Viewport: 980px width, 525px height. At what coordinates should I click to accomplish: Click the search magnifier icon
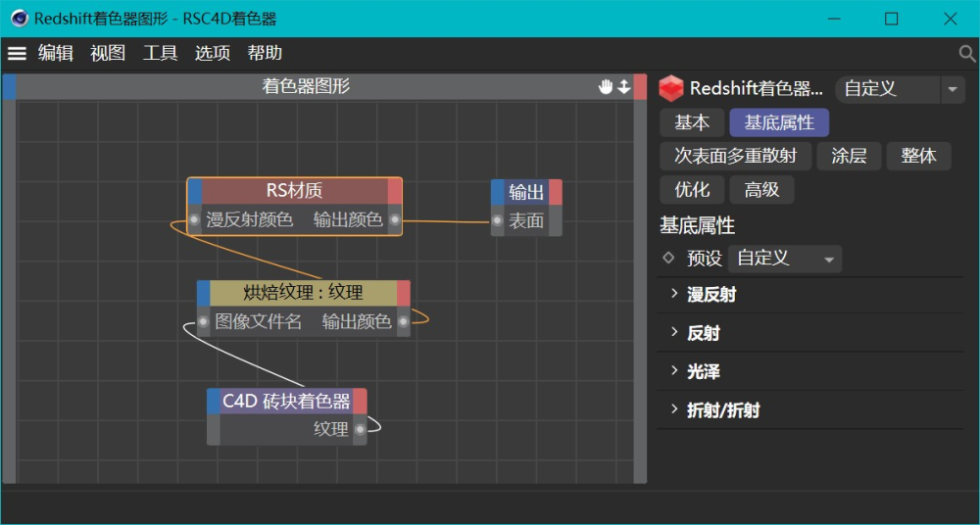967,54
